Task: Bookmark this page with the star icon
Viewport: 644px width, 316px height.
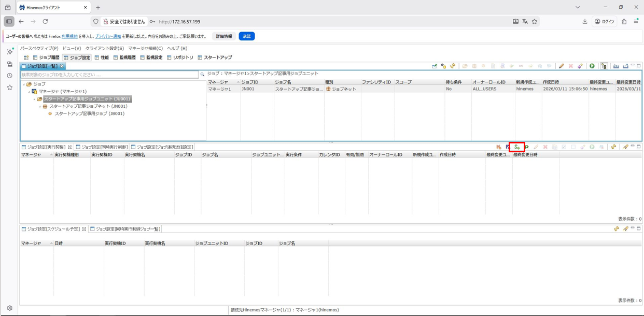Action: 535,22
